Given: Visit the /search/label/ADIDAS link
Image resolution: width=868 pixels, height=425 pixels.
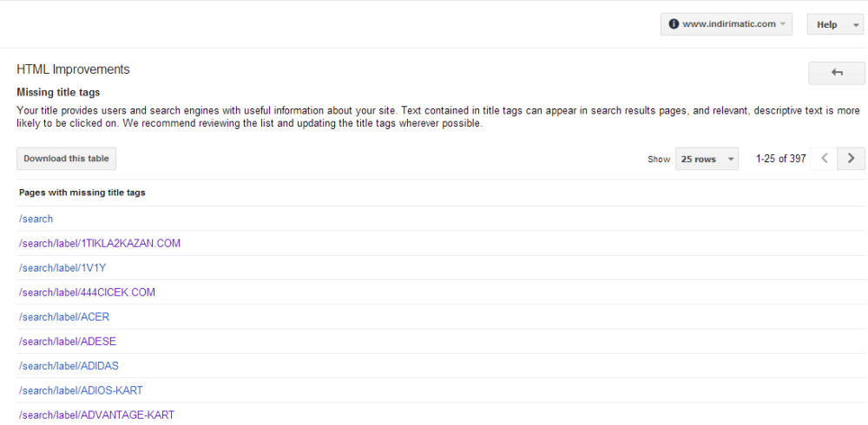Looking at the screenshot, I should [x=69, y=366].
